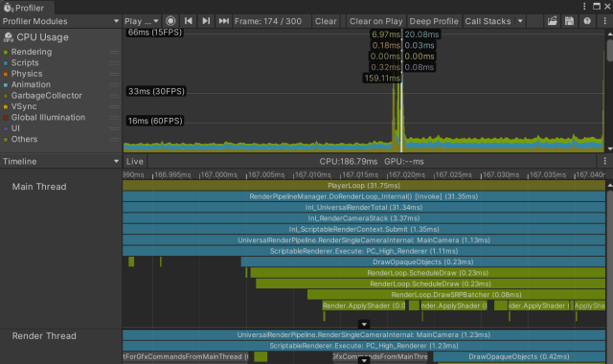Click the chart vertical scrollbar thumb

click(609, 50)
